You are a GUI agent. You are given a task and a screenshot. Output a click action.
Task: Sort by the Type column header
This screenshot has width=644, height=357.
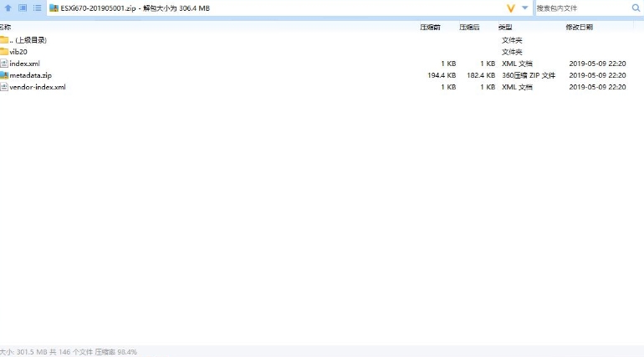(x=505, y=28)
